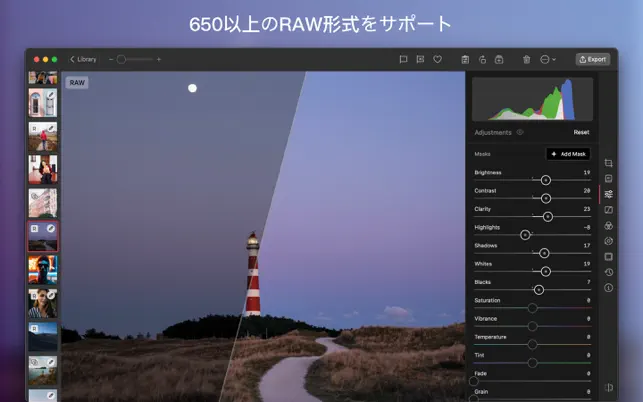Mark photo as rejected with crossed flag icon
Image resolution: width=643 pixels, height=402 pixels.
tap(420, 59)
